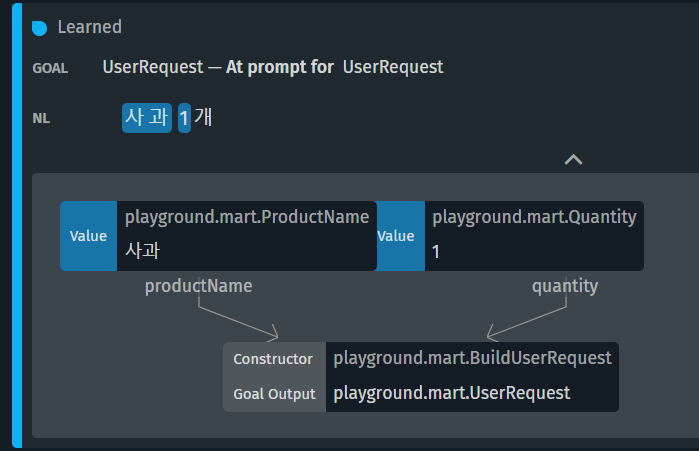Click the quantity edge label
Viewport: 699px width, 451px height.
coord(565,286)
